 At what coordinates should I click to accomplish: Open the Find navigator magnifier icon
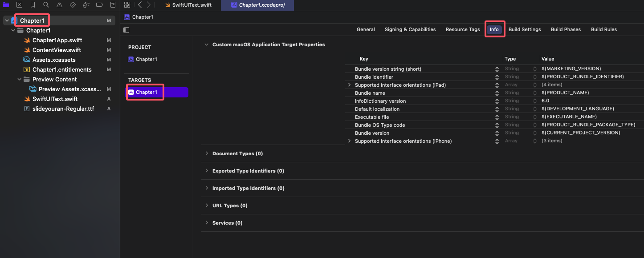coord(46,5)
